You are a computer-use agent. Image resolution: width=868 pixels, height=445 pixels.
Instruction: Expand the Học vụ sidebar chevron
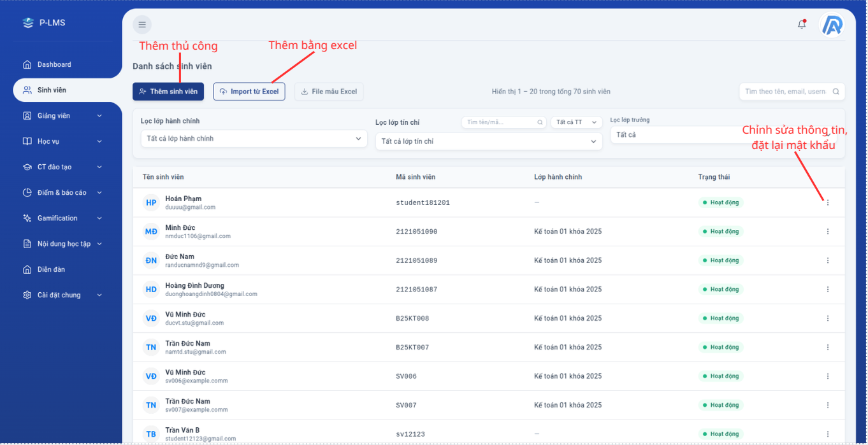(x=99, y=141)
